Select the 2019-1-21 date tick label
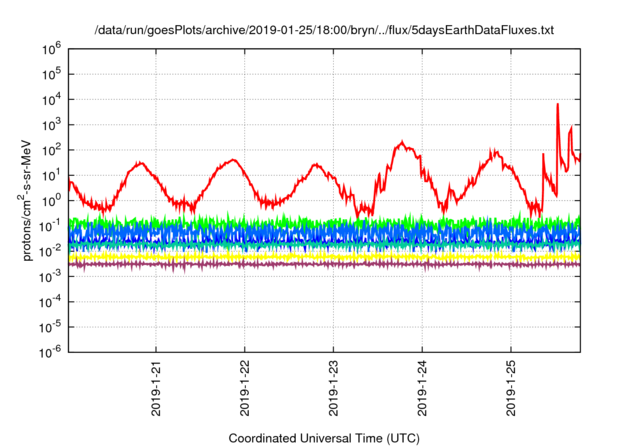 156,388
